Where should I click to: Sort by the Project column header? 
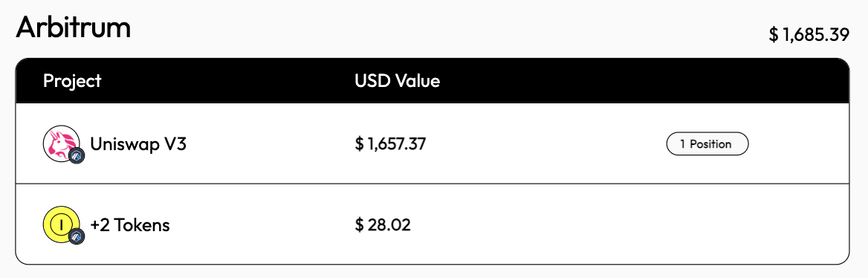(x=73, y=81)
